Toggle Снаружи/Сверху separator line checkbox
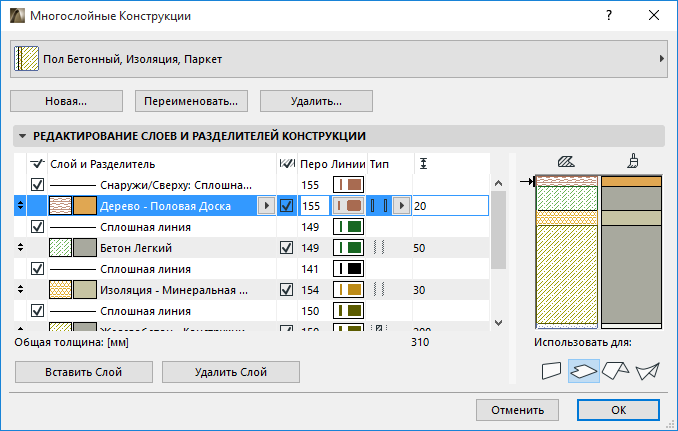Viewport: 678px width, 431px height. coord(38,185)
